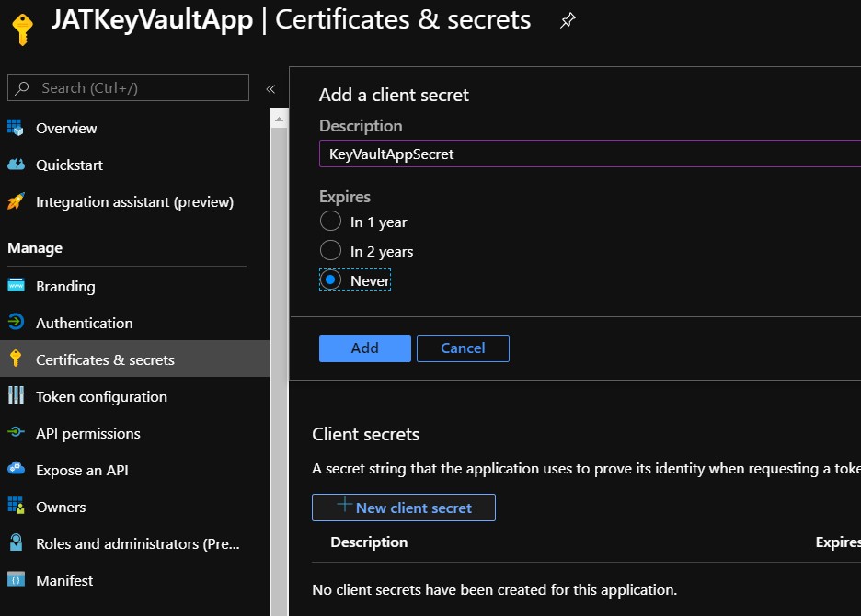Viewport: 861px width, 616px height.
Task: Click the Branding icon
Action: pyautogui.click(x=16, y=286)
